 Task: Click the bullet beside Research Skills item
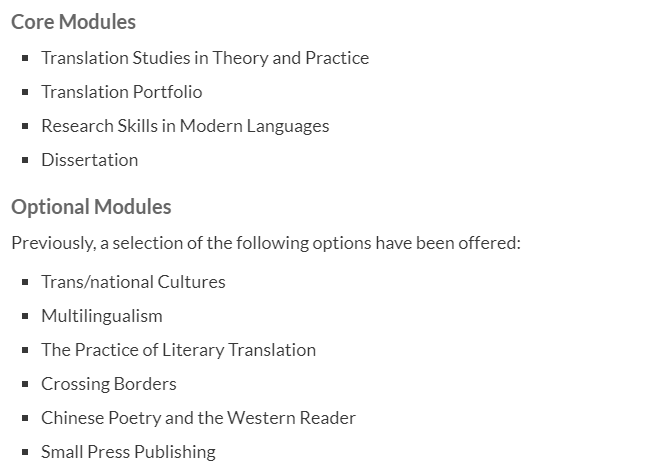(x=25, y=126)
